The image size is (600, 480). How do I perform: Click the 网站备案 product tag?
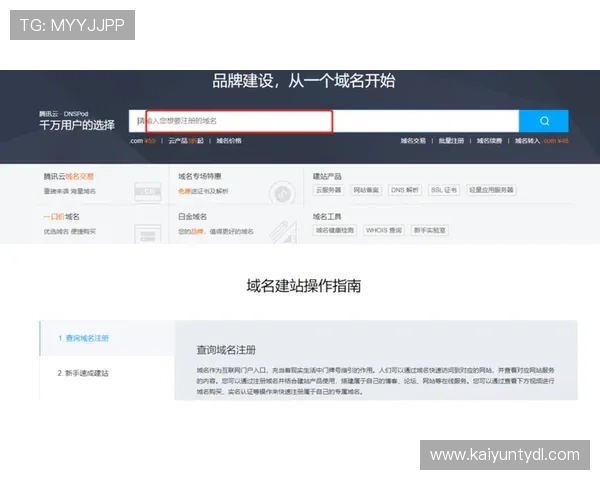[366, 190]
